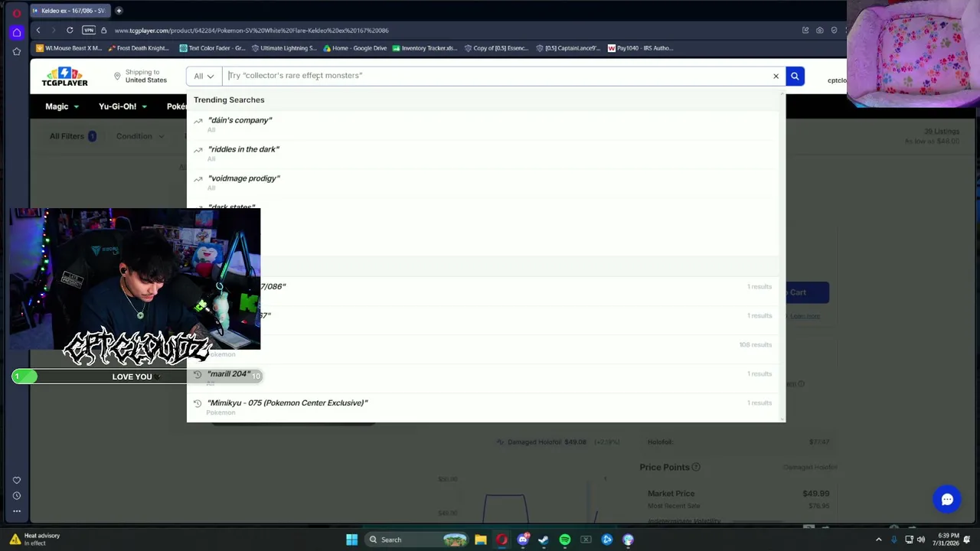Open the Home - Google Drive bookmark
Viewport: 980px width, 551px height.
tap(354, 48)
